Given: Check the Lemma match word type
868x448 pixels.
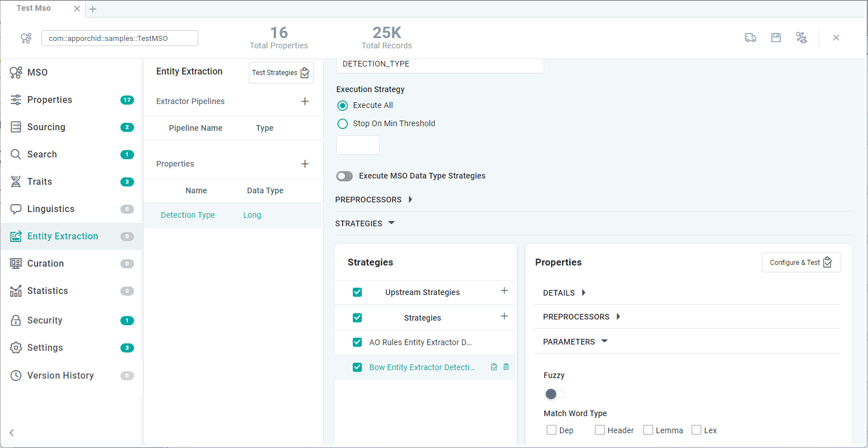Looking at the screenshot, I should 648,430.
